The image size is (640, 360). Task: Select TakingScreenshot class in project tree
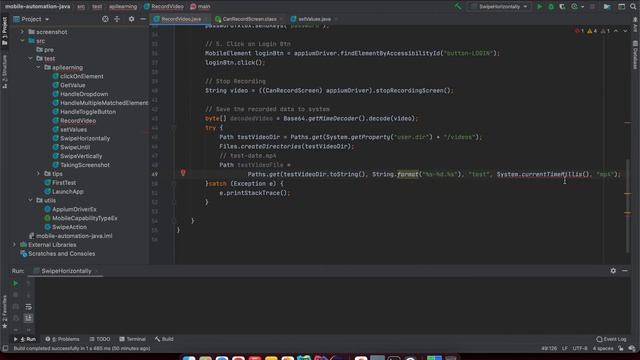[x=85, y=165]
